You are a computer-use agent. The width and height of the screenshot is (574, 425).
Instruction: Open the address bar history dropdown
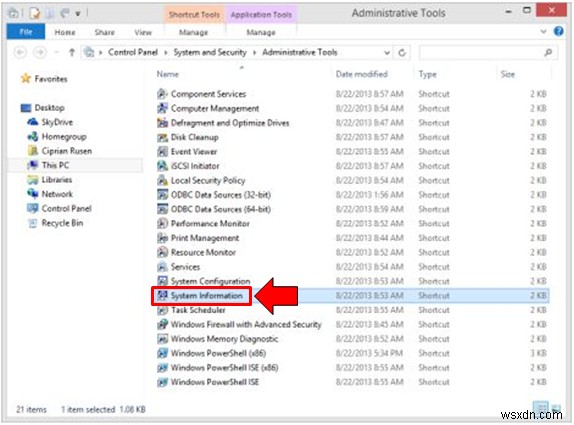(387, 53)
